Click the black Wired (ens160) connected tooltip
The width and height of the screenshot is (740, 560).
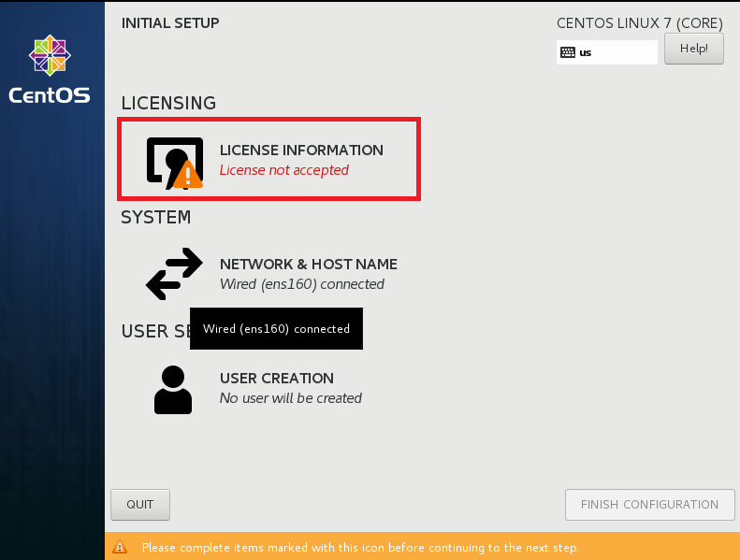pyautogui.click(x=277, y=329)
